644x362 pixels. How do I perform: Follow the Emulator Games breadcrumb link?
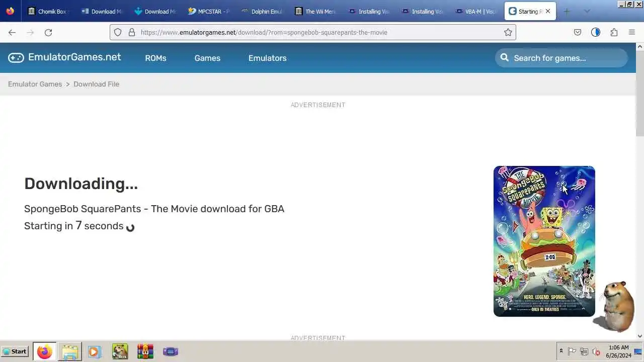[35, 84]
